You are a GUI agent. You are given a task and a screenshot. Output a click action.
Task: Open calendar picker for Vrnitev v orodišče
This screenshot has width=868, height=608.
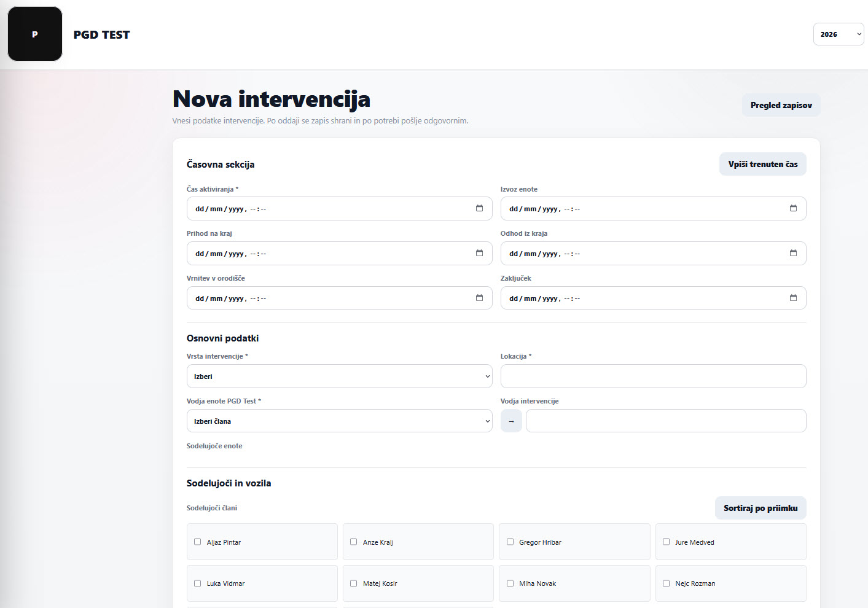[479, 298]
